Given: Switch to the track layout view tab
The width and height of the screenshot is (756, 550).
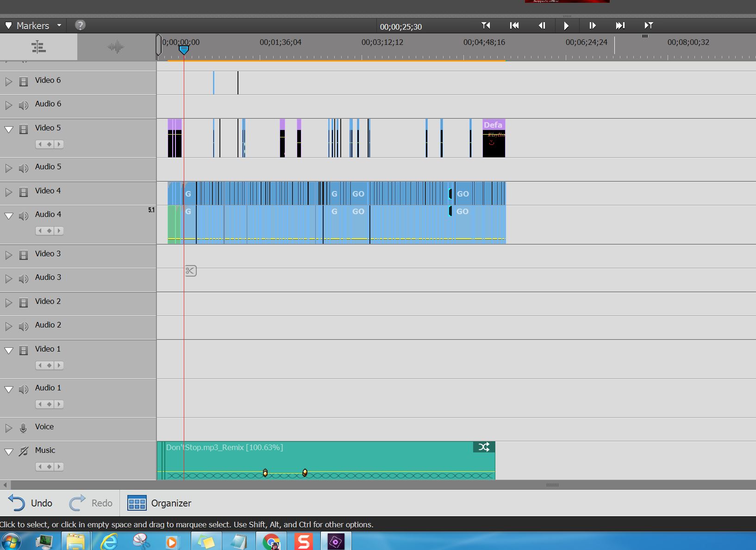Looking at the screenshot, I should 38,47.
